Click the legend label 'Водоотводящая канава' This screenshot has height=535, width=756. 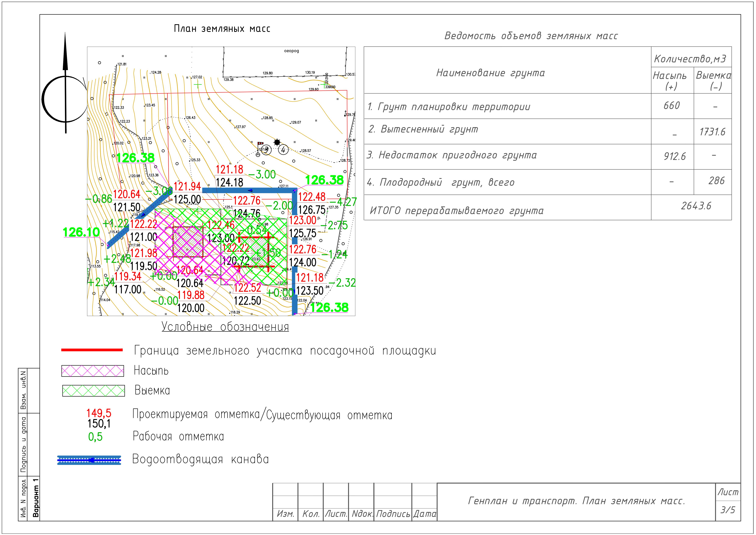coord(200,459)
